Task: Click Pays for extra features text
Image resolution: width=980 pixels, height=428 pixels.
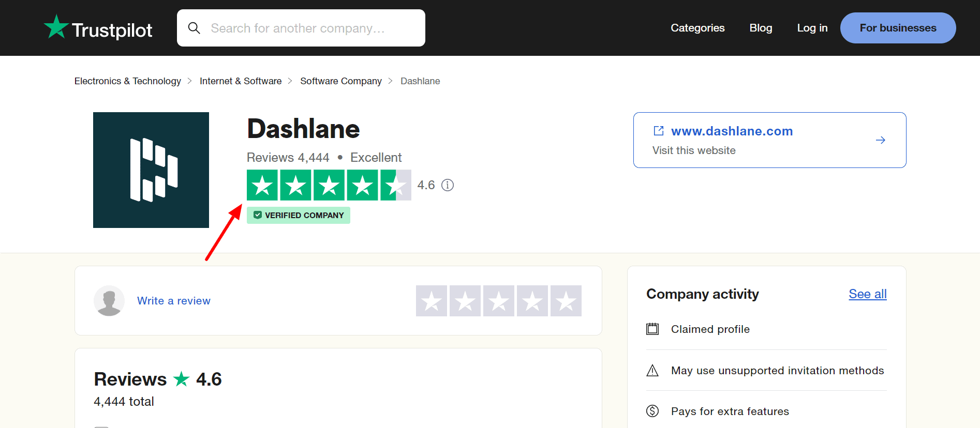Action: [x=730, y=411]
